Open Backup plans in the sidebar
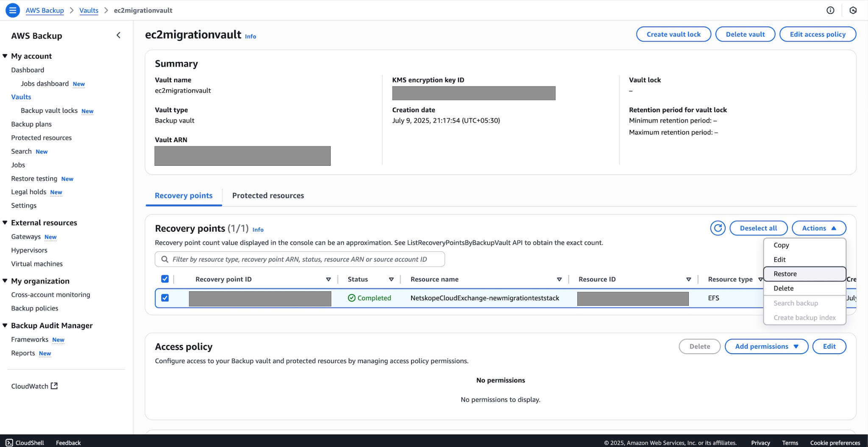 click(x=31, y=124)
